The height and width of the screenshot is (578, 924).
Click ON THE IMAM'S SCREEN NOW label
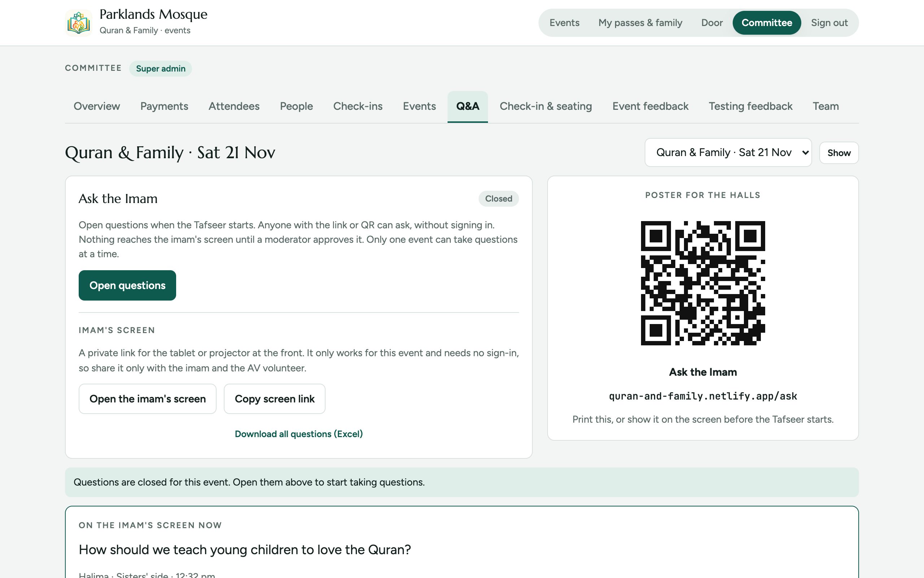click(150, 525)
